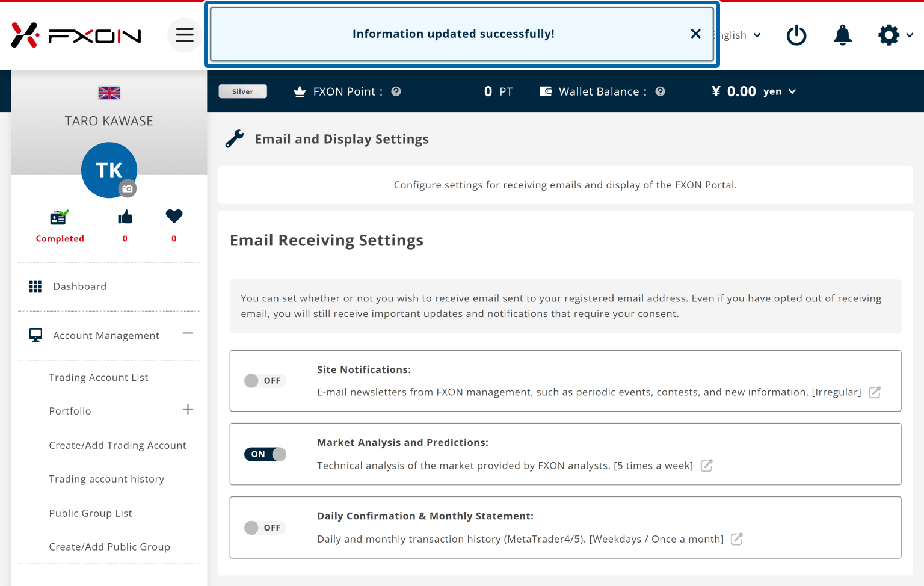Click the 0.00 wallet balance amount

pyautogui.click(x=741, y=91)
